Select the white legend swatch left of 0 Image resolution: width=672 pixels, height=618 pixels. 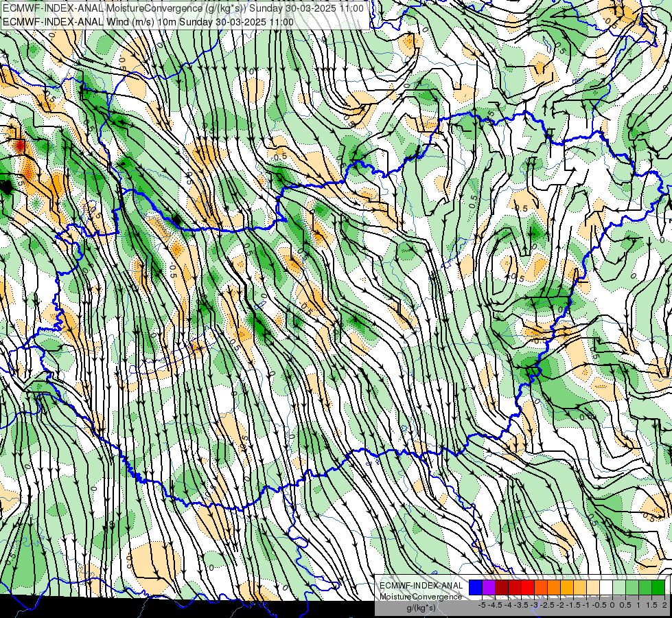point(606,588)
